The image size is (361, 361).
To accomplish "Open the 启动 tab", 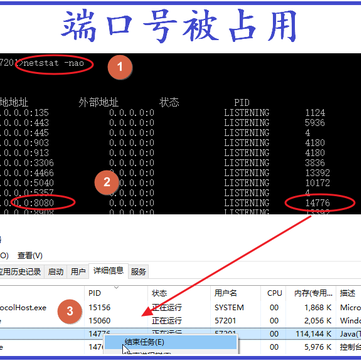I will [56, 272].
